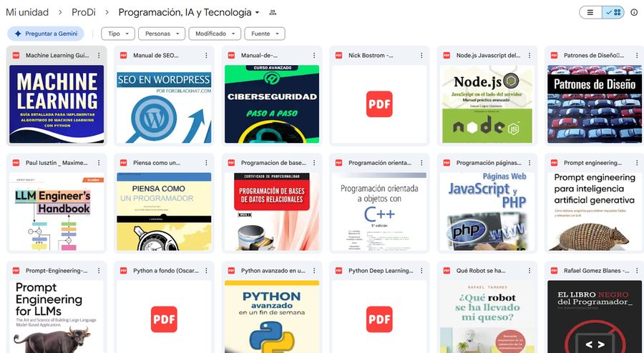Open more options for Node.js Javascript file
This screenshot has width=644, height=353.
(x=530, y=55)
